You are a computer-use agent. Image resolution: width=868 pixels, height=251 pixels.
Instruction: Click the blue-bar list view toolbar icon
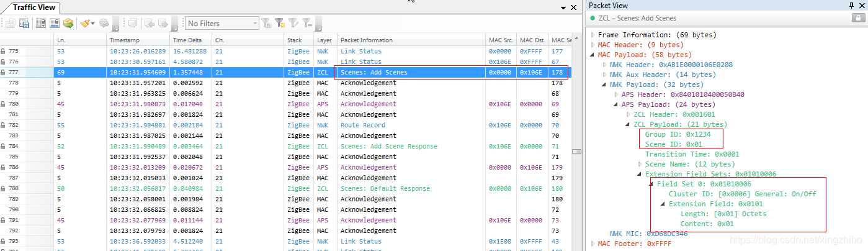(55, 24)
